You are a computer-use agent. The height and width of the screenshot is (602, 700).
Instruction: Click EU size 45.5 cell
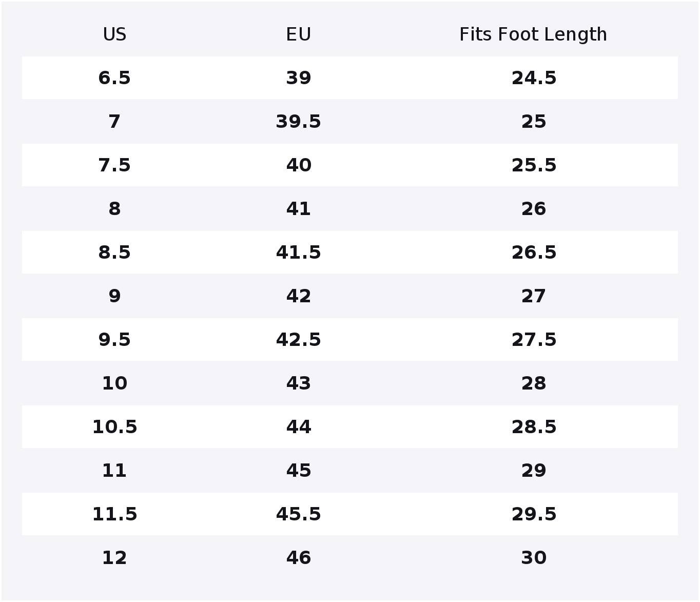tap(298, 514)
